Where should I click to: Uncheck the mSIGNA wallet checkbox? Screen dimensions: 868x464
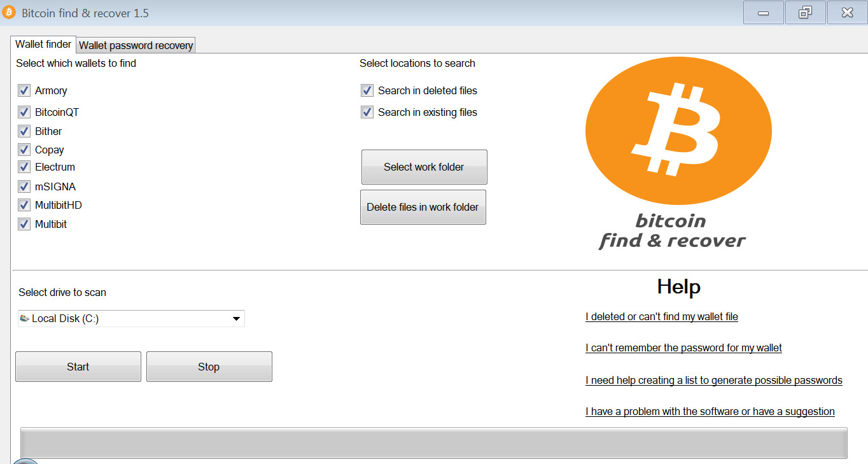tap(24, 186)
